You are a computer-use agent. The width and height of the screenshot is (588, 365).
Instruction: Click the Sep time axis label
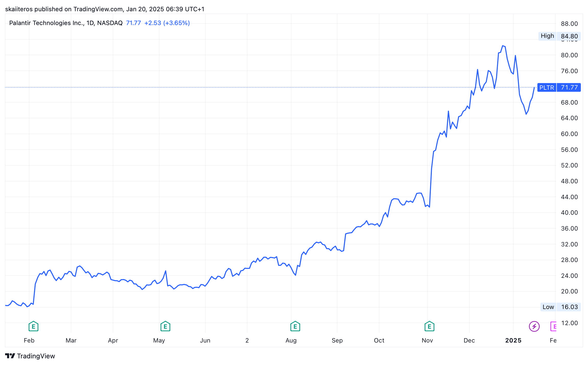coord(337,340)
